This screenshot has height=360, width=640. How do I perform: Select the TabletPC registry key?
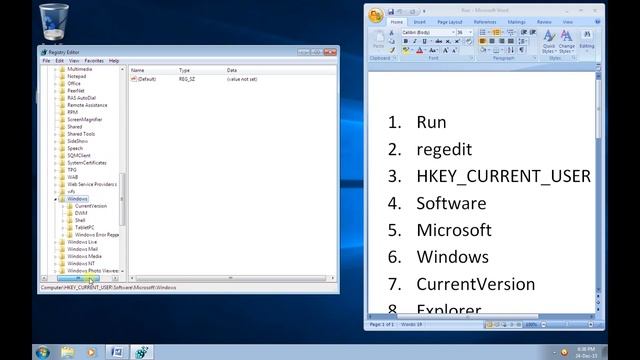[x=84, y=227]
